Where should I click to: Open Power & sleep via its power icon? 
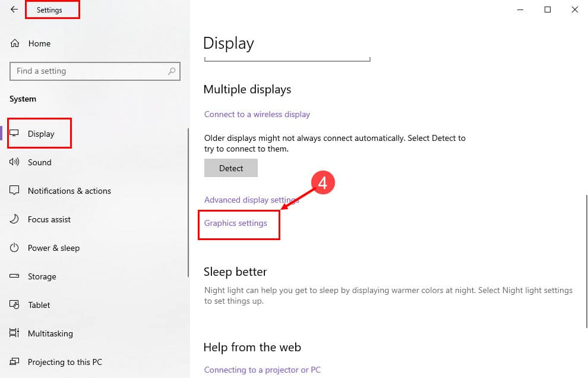click(x=14, y=248)
